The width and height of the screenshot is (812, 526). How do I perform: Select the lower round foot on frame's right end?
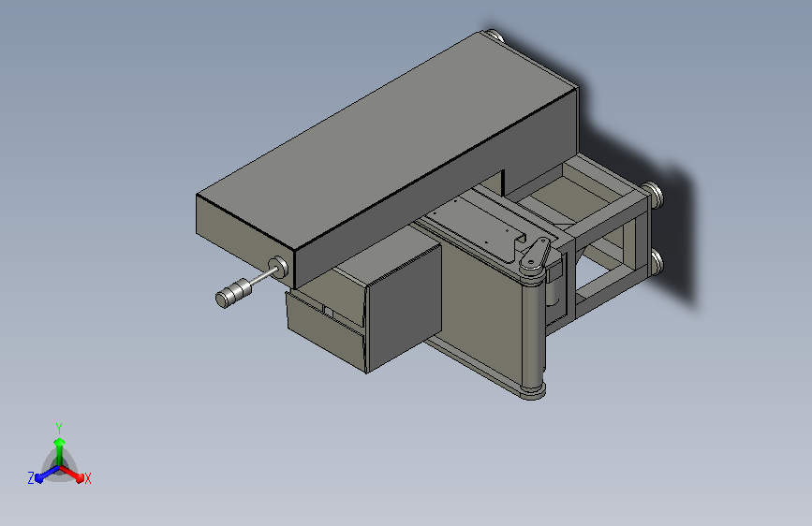pyautogui.click(x=656, y=262)
